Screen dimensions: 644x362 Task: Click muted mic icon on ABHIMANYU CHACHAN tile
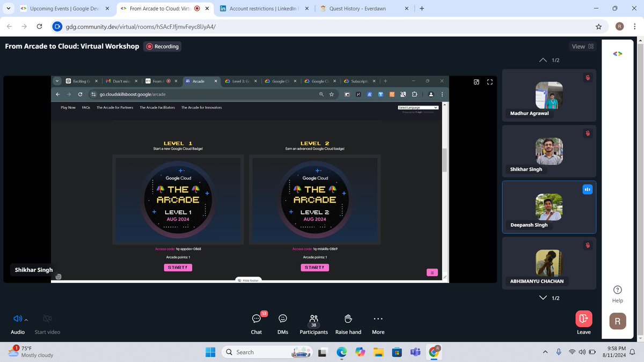pyautogui.click(x=588, y=245)
